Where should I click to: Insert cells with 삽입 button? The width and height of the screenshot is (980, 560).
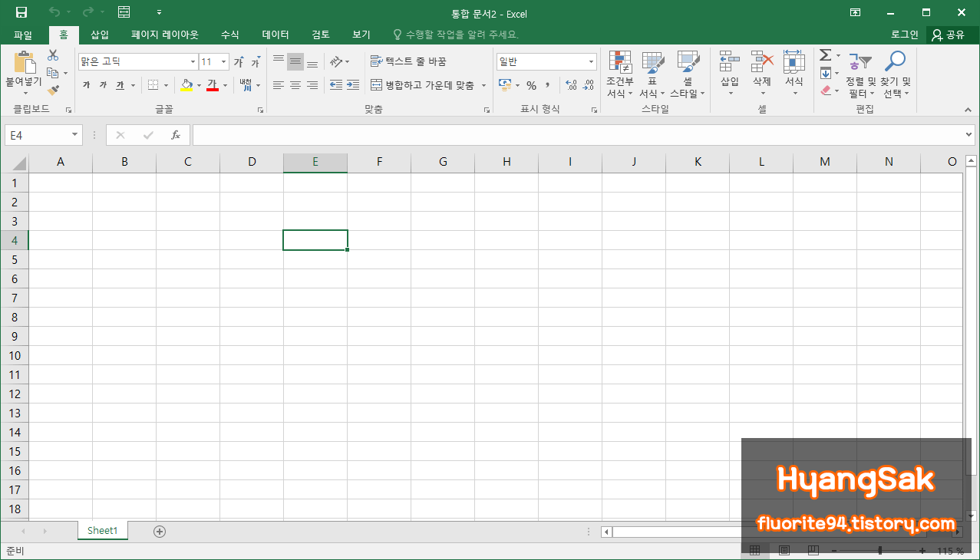coord(730,74)
